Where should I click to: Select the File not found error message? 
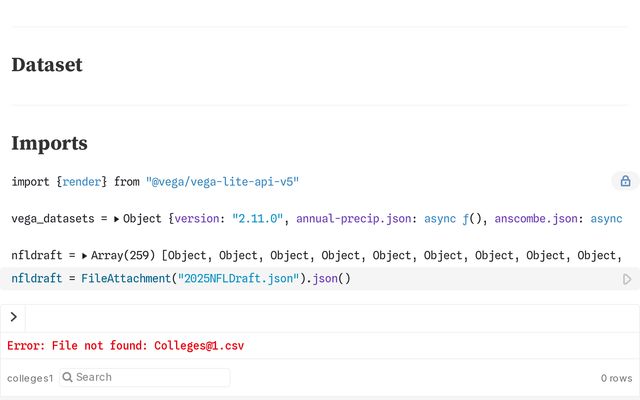(125, 346)
